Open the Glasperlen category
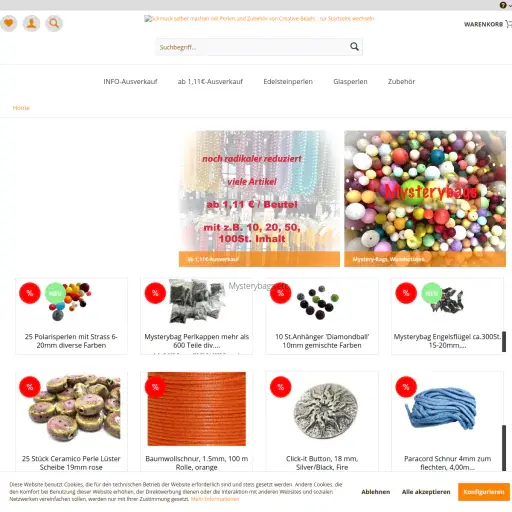Screen dimensions: 512x512 click(x=350, y=82)
